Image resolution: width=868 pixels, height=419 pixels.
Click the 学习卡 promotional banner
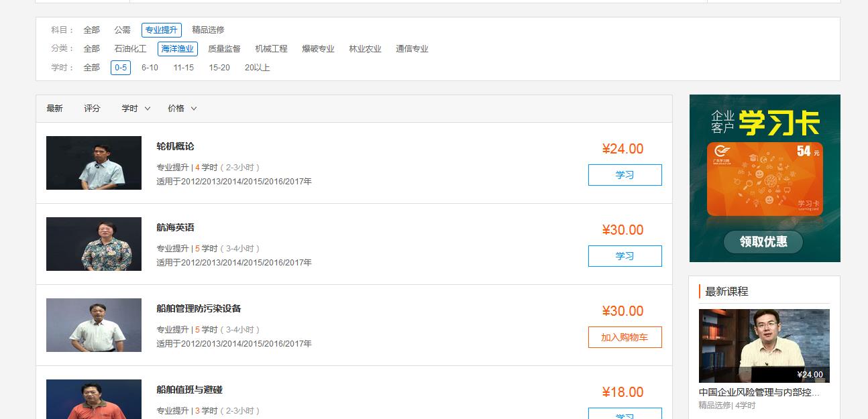tap(765, 178)
